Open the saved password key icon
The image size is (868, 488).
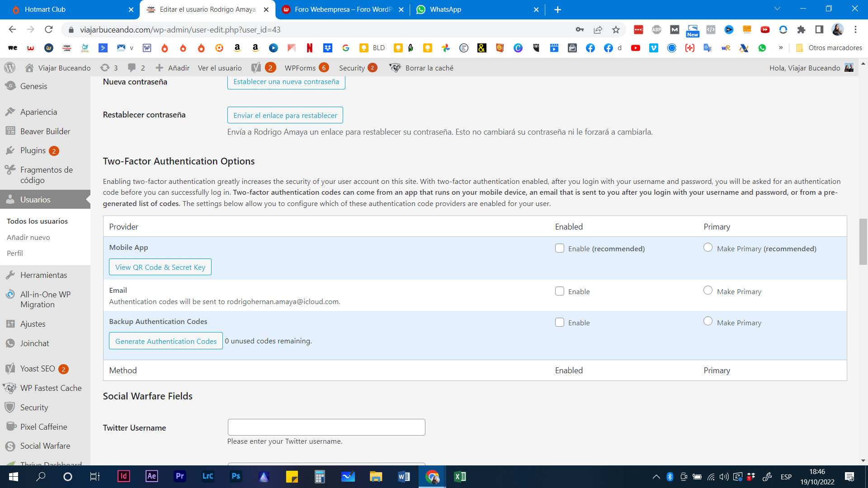point(580,30)
